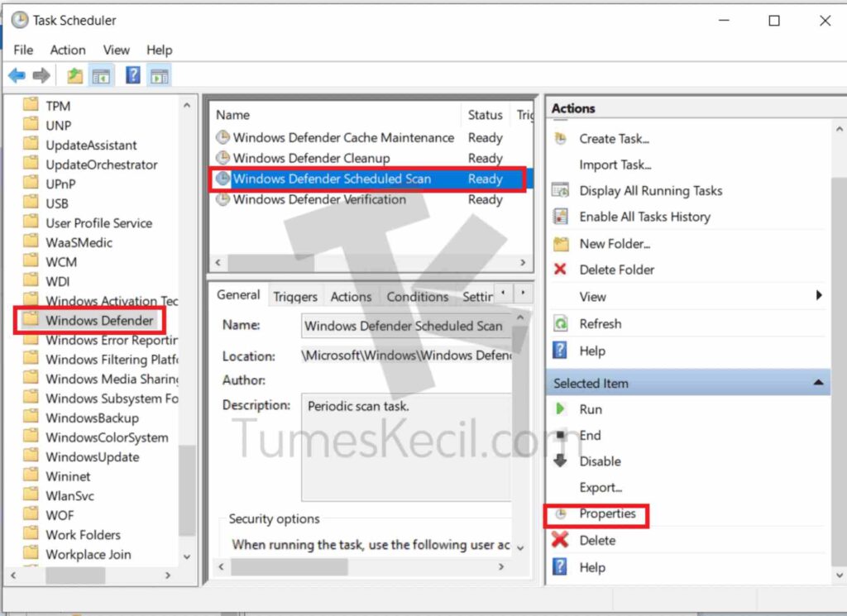The width and height of the screenshot is (847, 616).
Task: Click the Enable All Tasks History icon
Action: [561, 217]
